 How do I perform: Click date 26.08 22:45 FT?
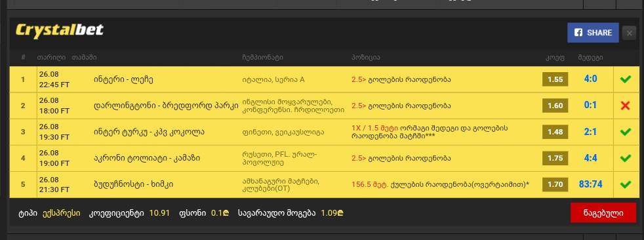coord(54,80)
